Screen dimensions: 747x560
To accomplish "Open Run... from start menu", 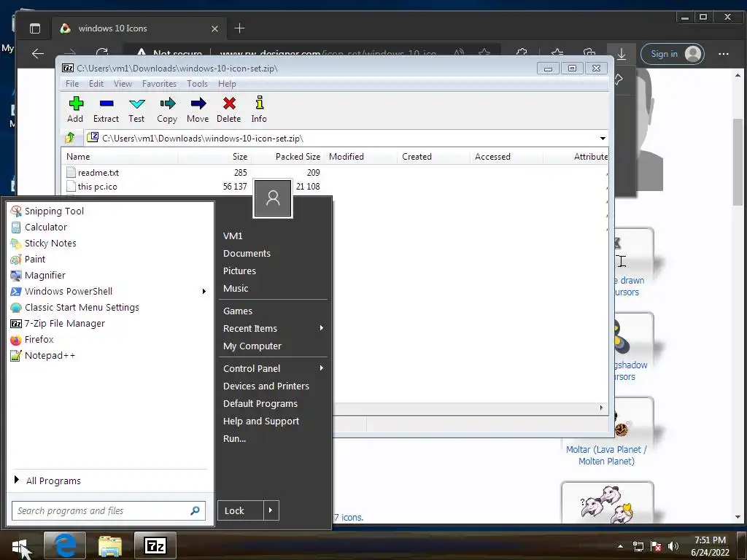I will pyautogui.click(x=234, y=438).
